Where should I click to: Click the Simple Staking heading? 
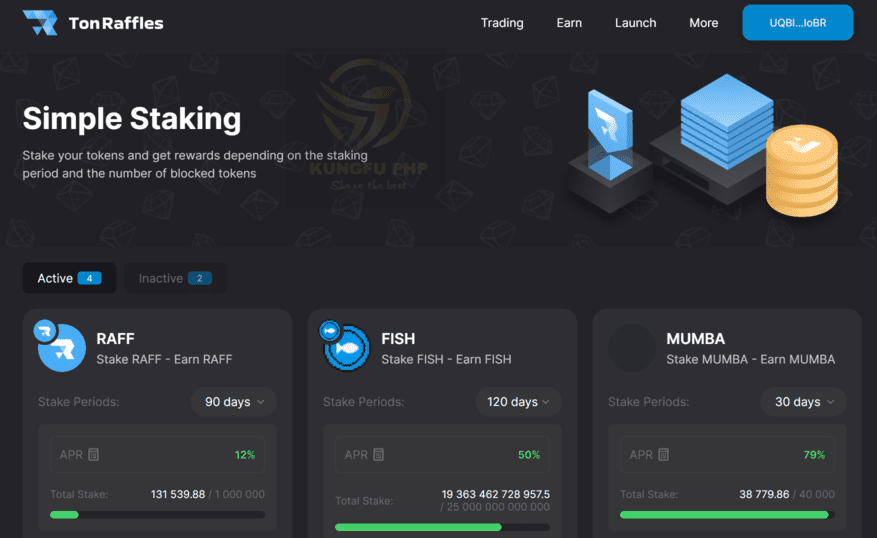tap(131, 119)
